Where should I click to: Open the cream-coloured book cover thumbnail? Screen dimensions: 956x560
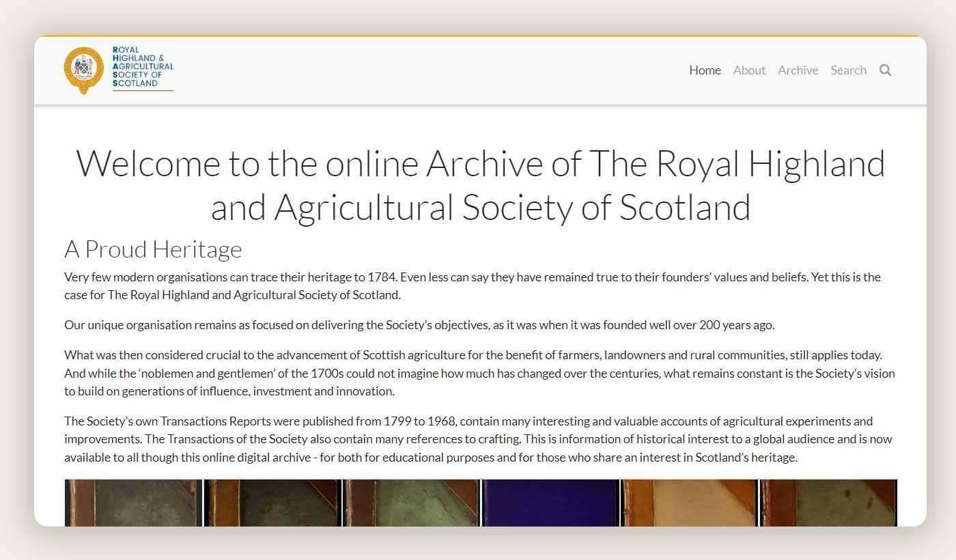pos(690,503)
